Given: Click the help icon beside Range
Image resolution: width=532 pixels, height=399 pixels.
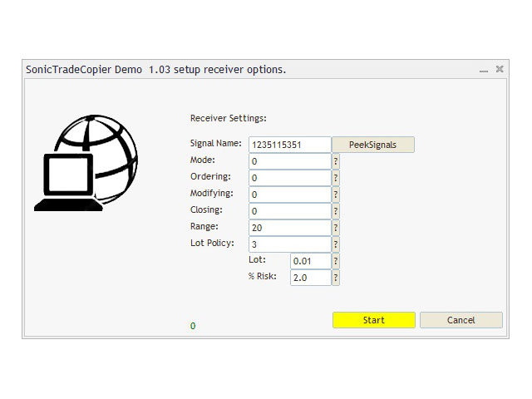Looking at the screenshot, I should 336,228.
